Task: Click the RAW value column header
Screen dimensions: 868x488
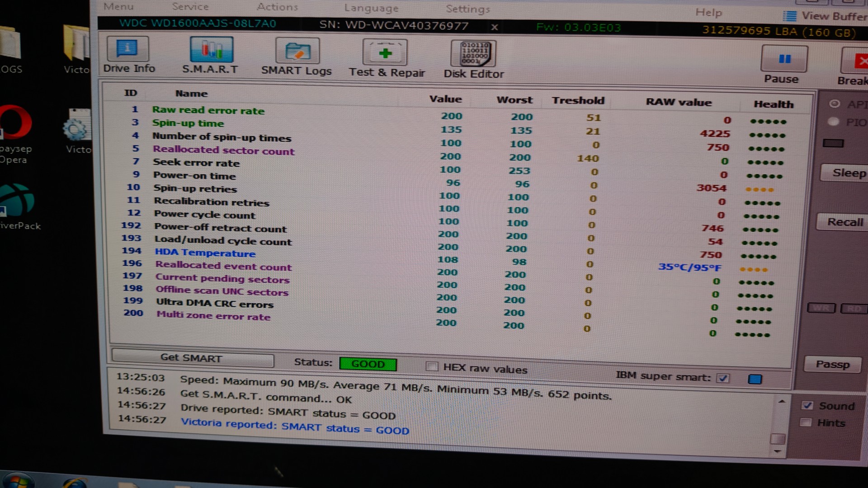Action: (679, 102)
